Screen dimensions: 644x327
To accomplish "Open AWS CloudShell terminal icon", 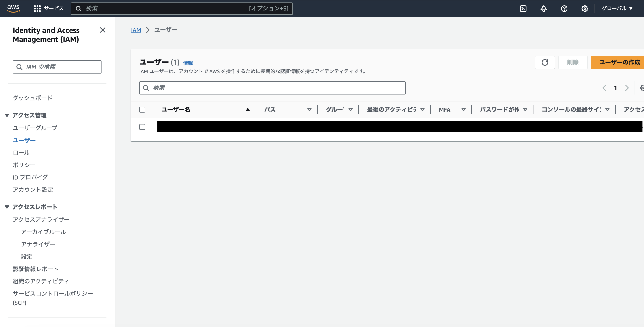I will [x=523, y=9].
